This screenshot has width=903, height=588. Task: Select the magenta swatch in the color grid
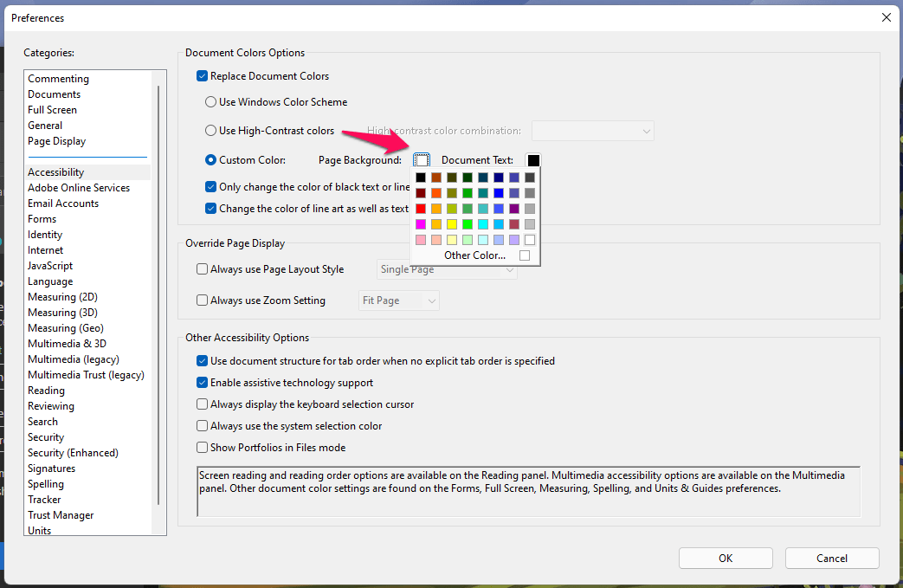(x=421, y=224)
